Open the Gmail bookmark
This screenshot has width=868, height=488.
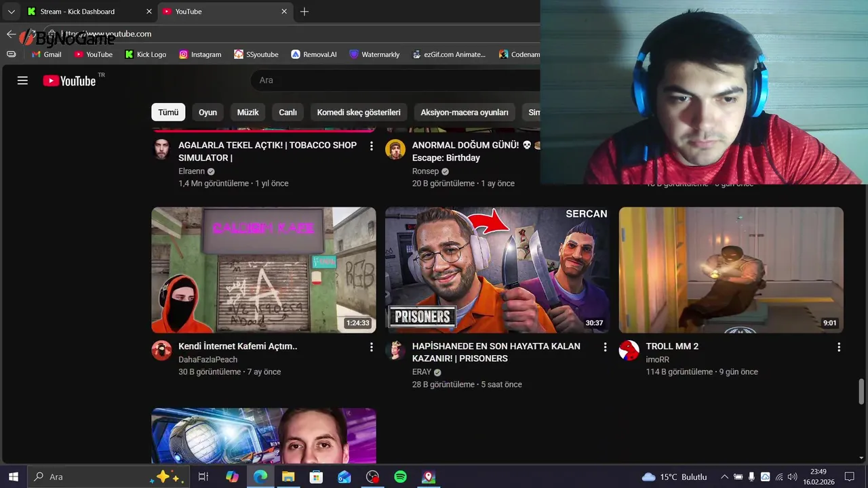[x=47, y=54]
